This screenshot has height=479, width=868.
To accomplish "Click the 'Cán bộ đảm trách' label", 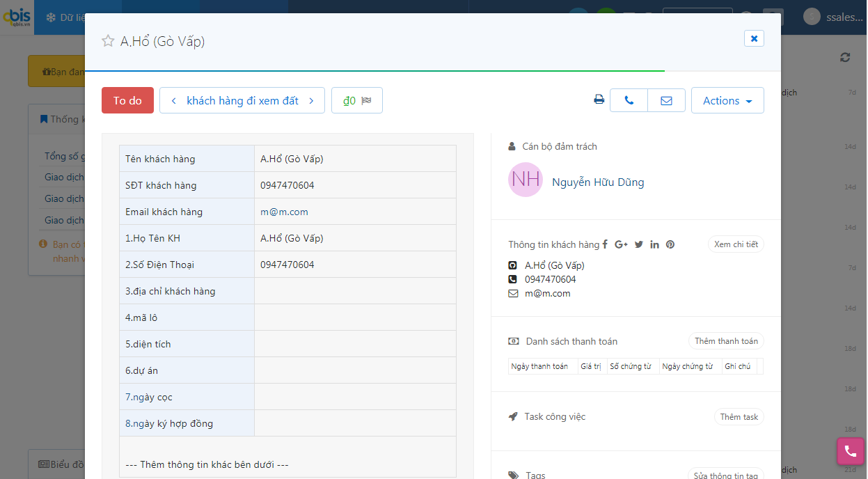I will tap(560, 146).
